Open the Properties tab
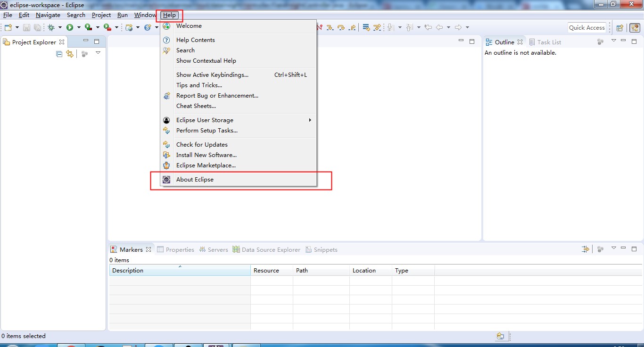Image resolution: width=644 pixels, height=347 pixels. pyautogui.click(x=175, y=249)
